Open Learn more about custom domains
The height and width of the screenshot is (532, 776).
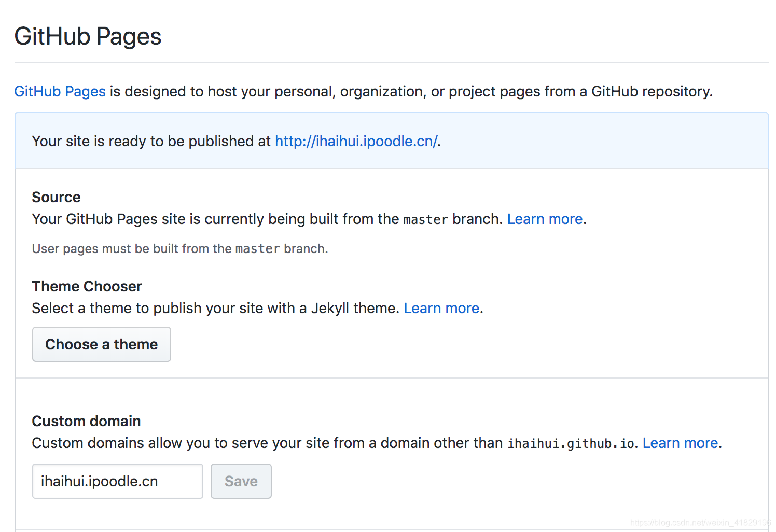tap(680, 443)
